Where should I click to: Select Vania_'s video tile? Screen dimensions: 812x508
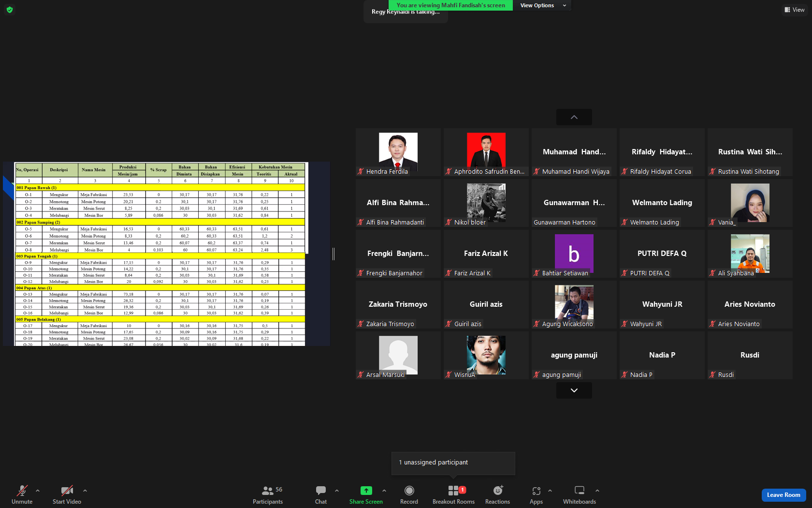(750, 203)
